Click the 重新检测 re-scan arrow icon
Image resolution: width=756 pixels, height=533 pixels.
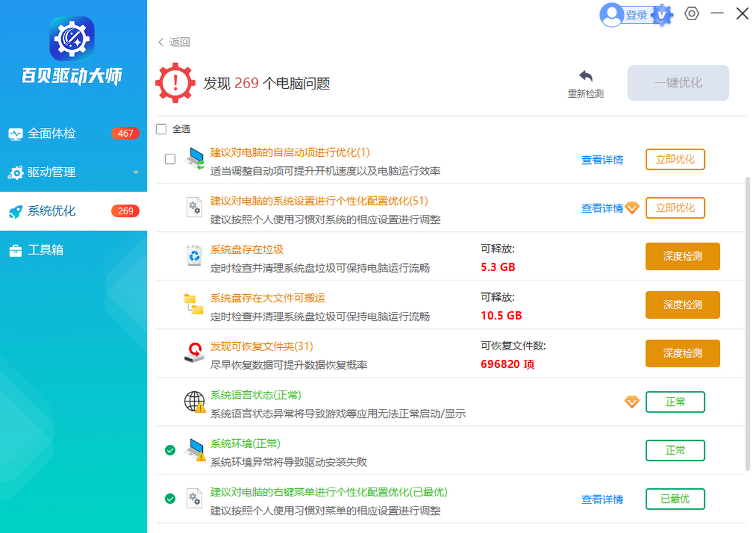pos(585,75)
